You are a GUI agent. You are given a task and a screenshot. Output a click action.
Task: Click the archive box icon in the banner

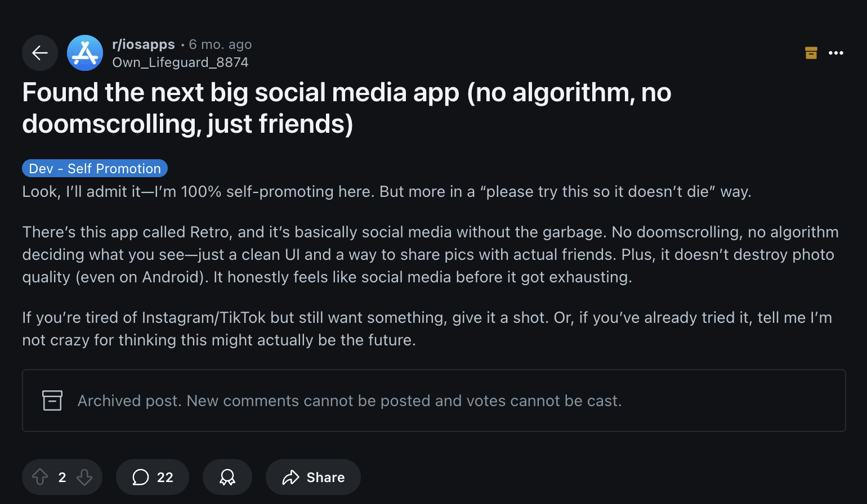[x=52, y=400]
